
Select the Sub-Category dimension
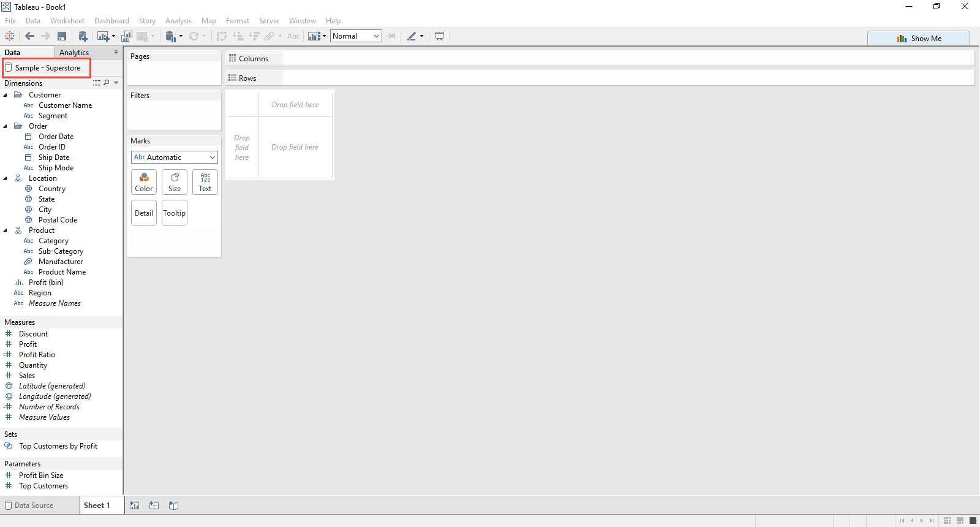pyautogui.click(x=61, y=251)
